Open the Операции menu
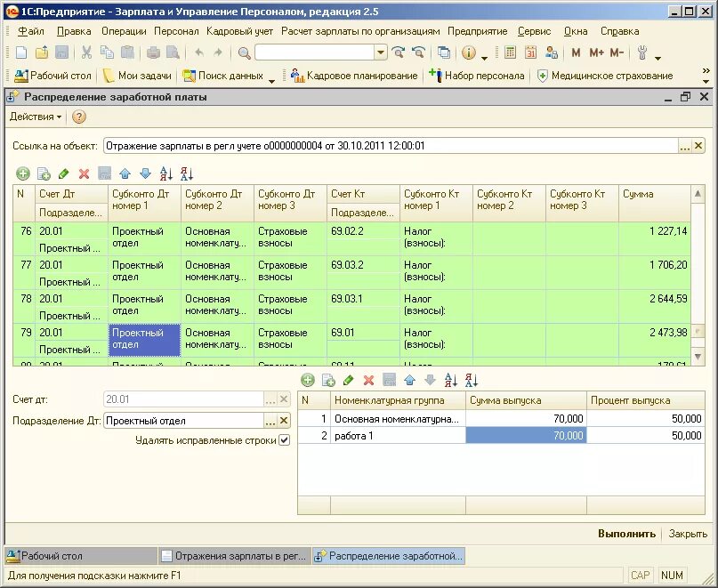This screenshot has height=588, width=718. (x=124, y=31)
